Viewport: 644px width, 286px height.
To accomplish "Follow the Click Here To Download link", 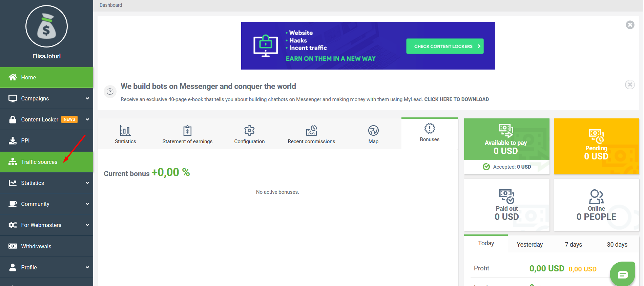I will [x=456, y=99].
